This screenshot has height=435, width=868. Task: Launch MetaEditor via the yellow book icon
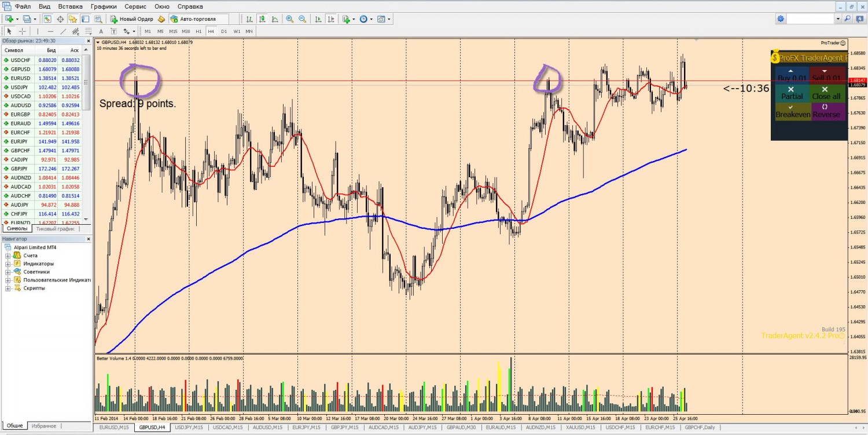[161, 19]
